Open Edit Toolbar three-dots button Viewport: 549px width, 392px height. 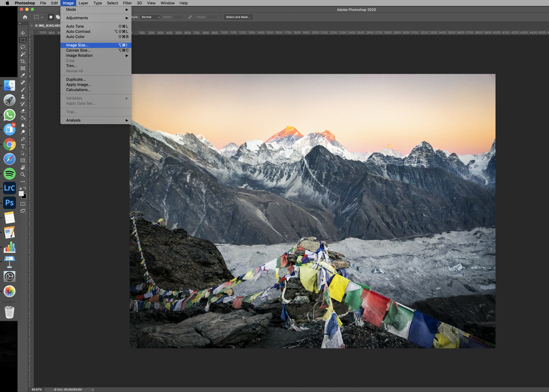click(x=23, y=182)
